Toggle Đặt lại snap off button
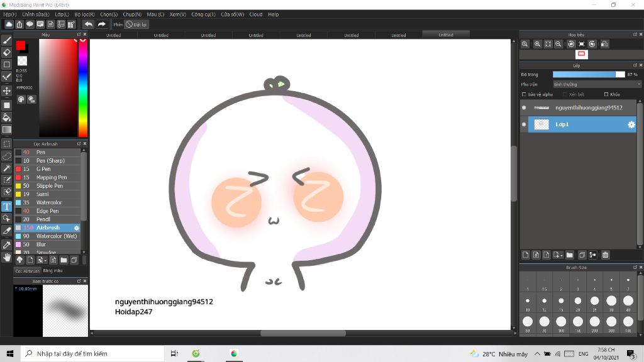The image size is (644, 362). coord(136,25)
